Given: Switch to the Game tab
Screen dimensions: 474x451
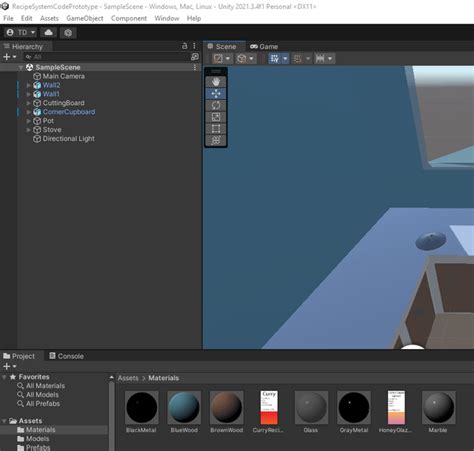Looking at the screenshot, I should tap(264, 47).
